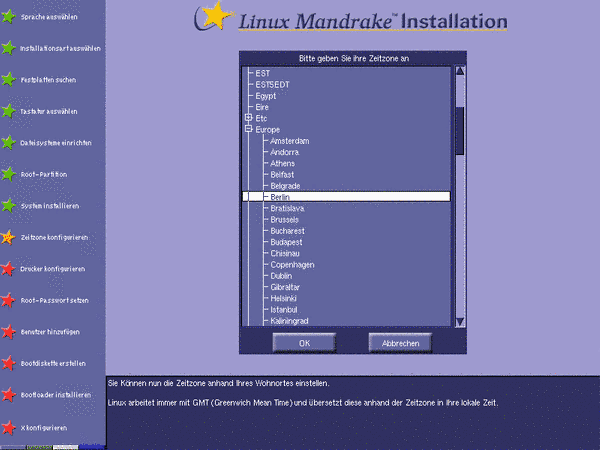
Task: Click the scrollbar up arrow in timezone list
Action: coord(459,72)
